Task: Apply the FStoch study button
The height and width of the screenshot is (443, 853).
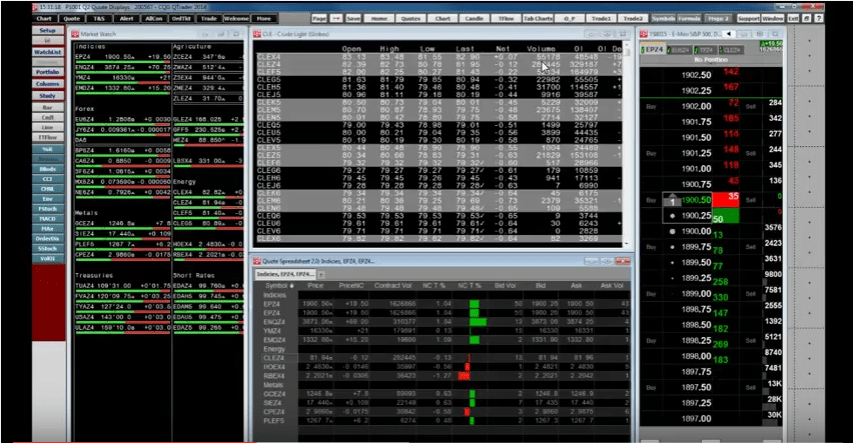Action: (x=48, y=209)
